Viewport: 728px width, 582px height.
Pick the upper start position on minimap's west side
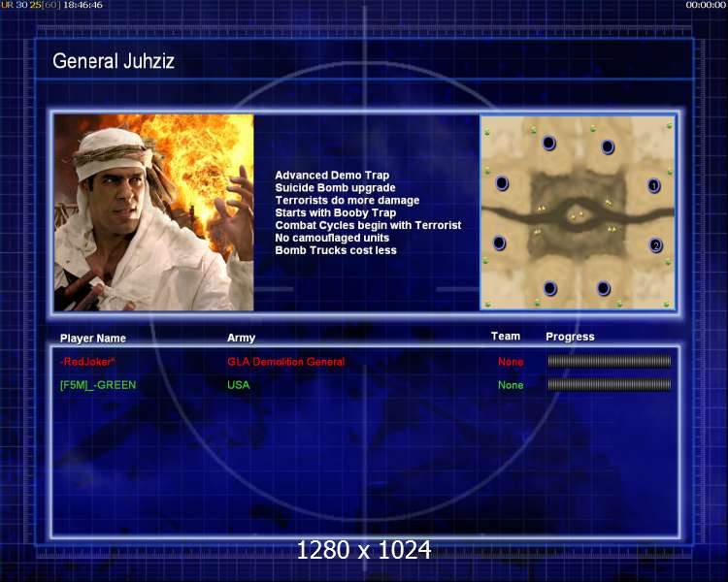[502, 183]
